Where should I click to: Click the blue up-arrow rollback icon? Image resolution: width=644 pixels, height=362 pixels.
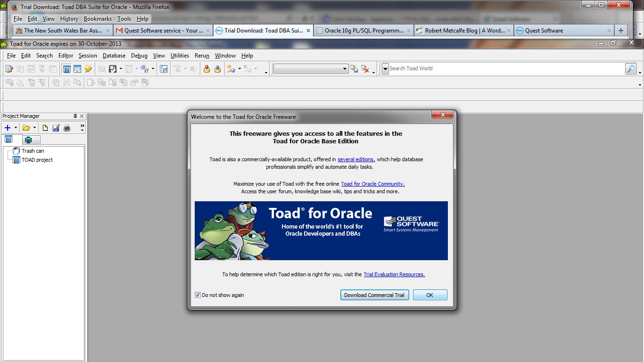[x=217, y=69]
